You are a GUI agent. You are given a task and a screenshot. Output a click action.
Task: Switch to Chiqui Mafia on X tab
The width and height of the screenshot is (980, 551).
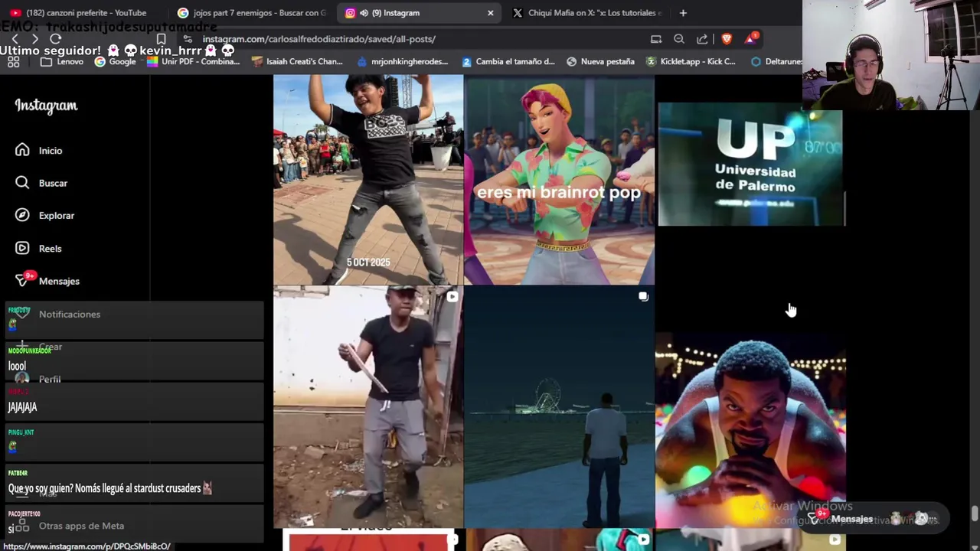coord(588,13)
